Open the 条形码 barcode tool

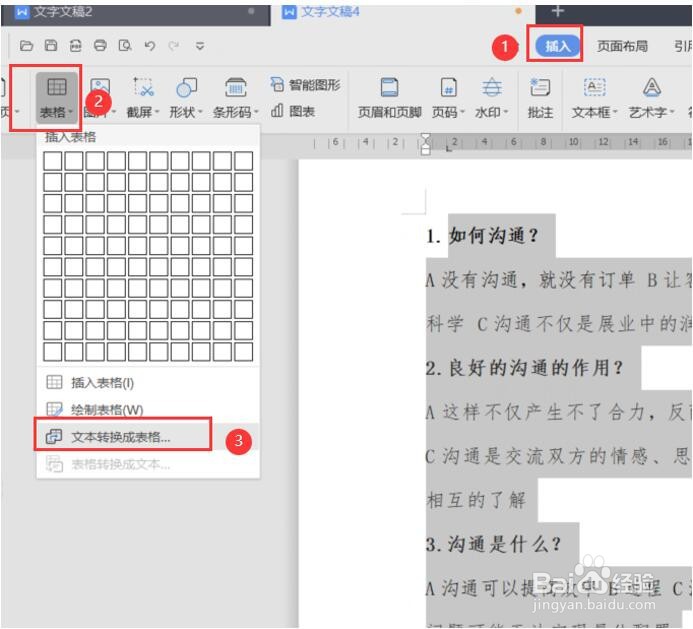pos(236,98)
